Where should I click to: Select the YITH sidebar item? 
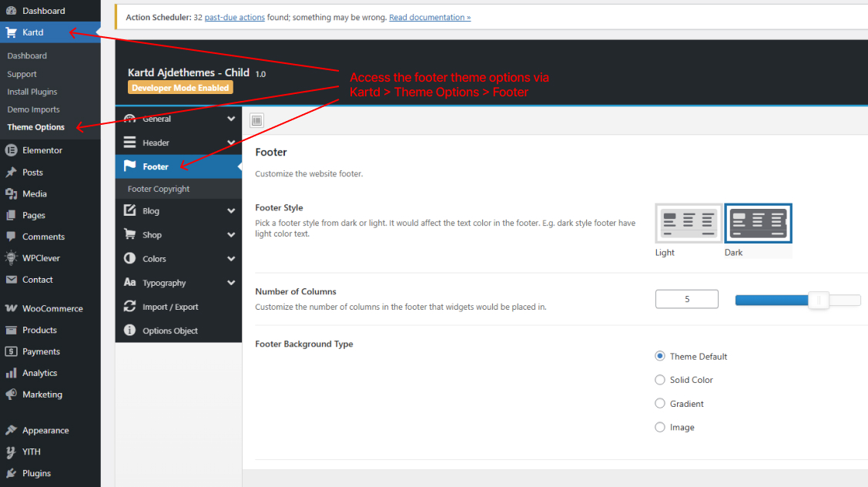click(x=32, y=452)
